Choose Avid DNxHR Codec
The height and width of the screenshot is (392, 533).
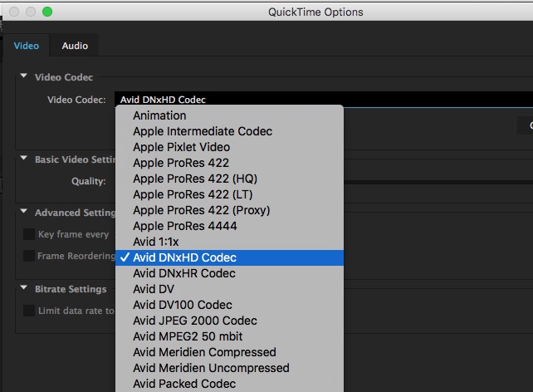pyautogui.click(x=229, y=273)
